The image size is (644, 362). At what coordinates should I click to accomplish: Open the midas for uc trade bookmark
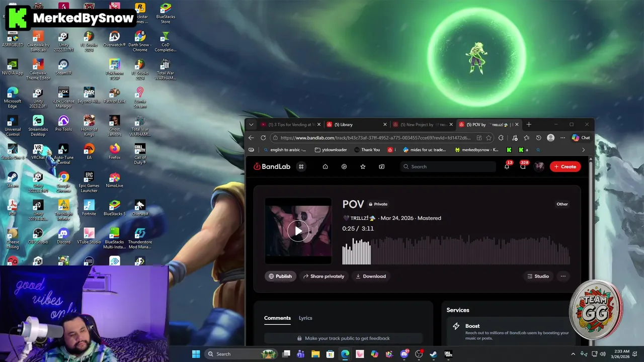click(x=424, y=150)
